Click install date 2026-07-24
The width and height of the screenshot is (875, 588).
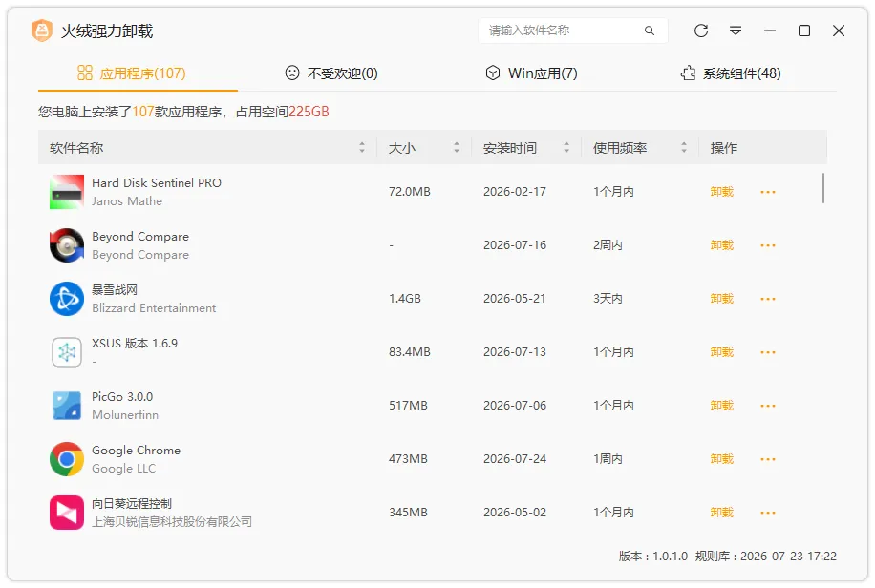(x=515, y=459)
